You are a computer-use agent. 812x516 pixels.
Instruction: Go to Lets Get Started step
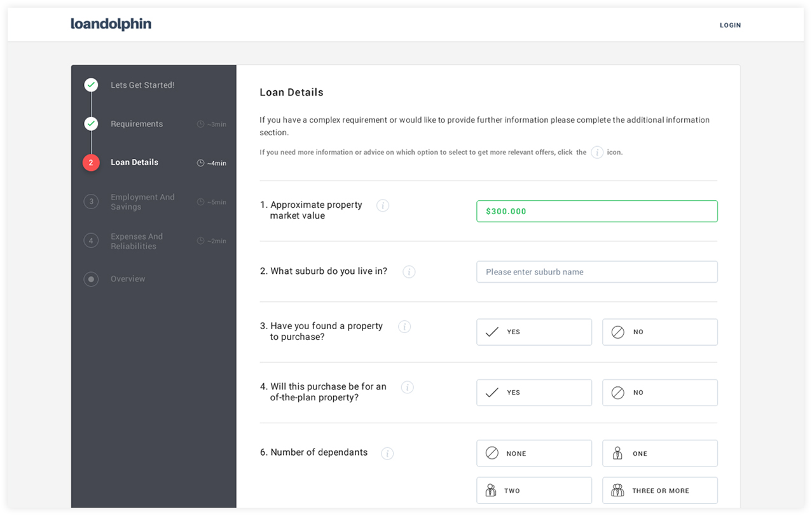(142, 85)
